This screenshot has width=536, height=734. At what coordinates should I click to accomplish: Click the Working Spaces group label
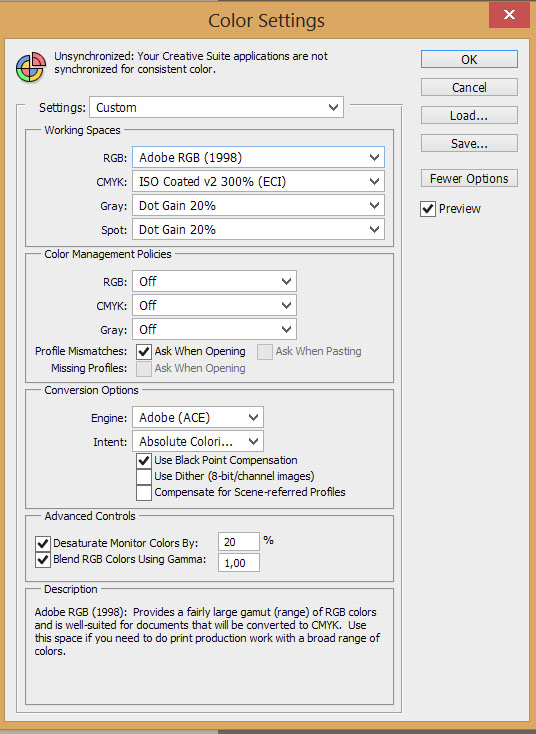[x=82, y=130]
